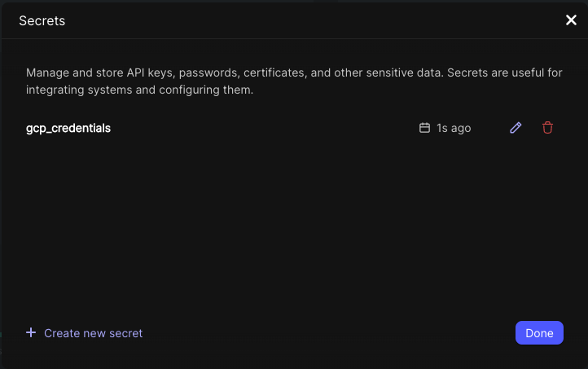The image size is (588, 369).
Task: Click the phrase other sensitive data
Action: point(388,72)
